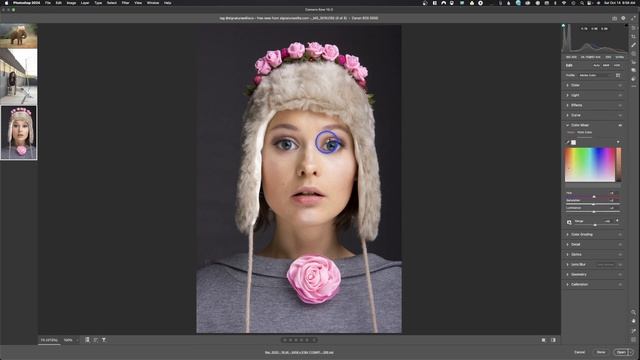Expand the Color Grading panel
Viewport: 640px width, 360px height.
[568, 235]
